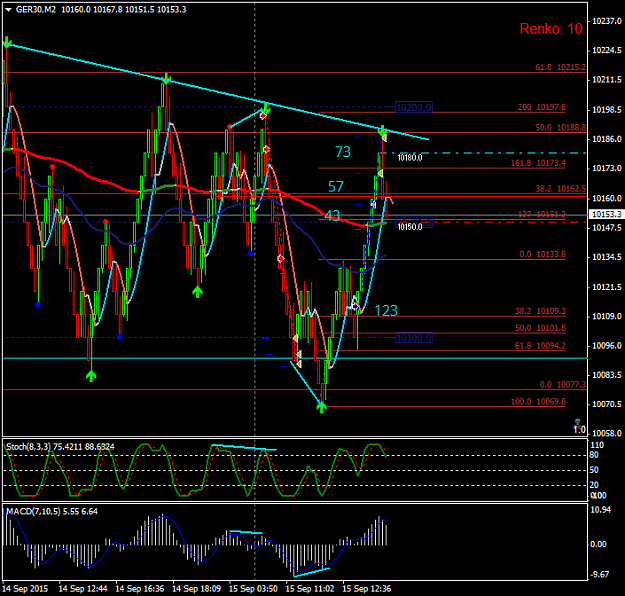625x596 pixels.
Task: Click the 15 Sep 12:36 time label
Action: [x=367, y=589]
